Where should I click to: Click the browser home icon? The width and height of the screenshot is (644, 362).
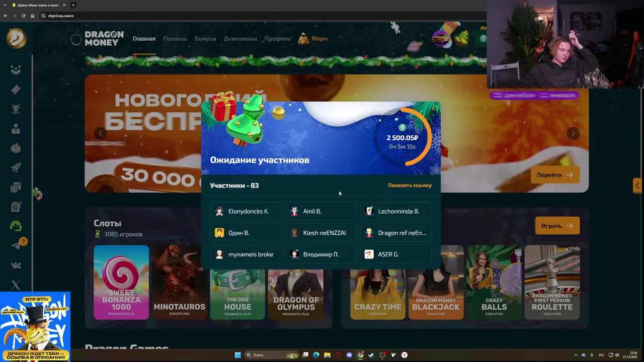(32, 16)
